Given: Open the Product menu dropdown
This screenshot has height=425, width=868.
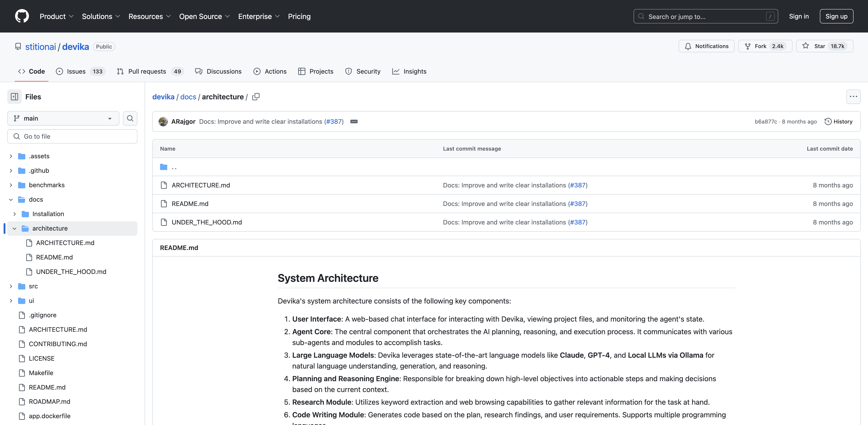Looking at the screenshot, I should pyautogui.click(x=56, y=16).
